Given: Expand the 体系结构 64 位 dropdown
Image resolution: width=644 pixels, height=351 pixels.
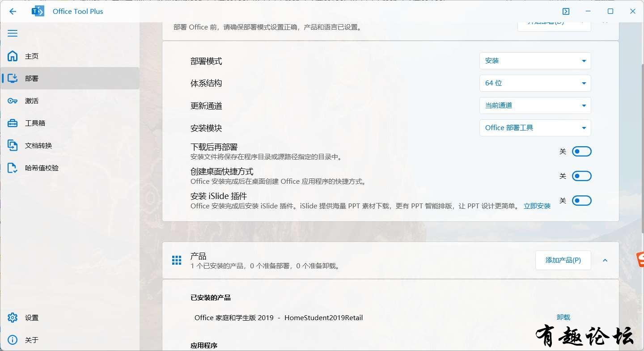Looking at the screenshot, I should pos(535,83).
